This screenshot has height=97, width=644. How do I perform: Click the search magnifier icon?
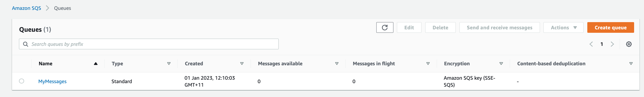26,44
